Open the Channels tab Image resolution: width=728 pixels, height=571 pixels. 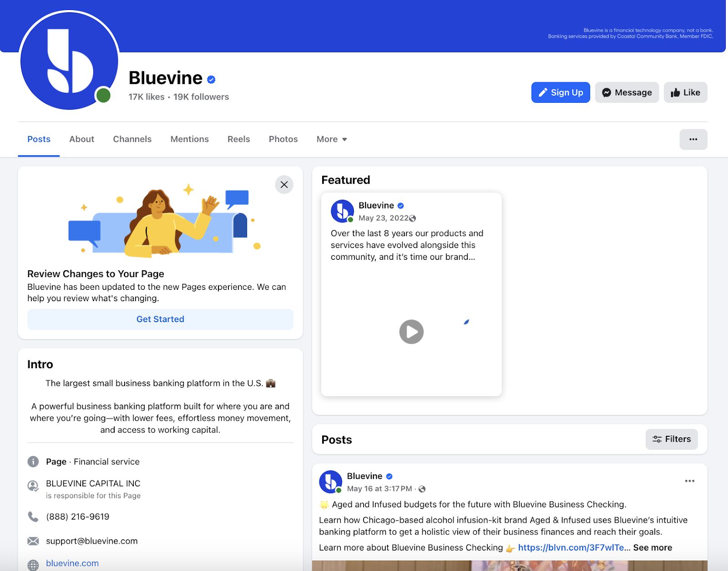click(132, 139)
